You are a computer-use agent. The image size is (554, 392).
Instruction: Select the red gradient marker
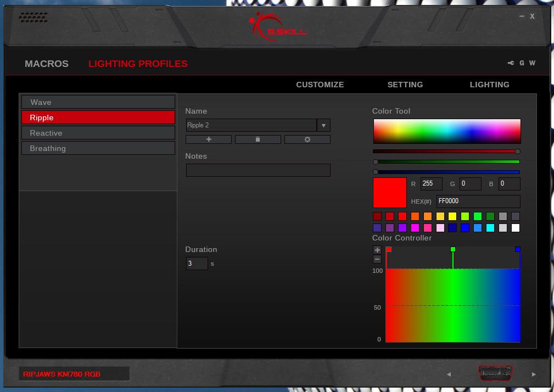pyautogui.click(x=389, y=249)
